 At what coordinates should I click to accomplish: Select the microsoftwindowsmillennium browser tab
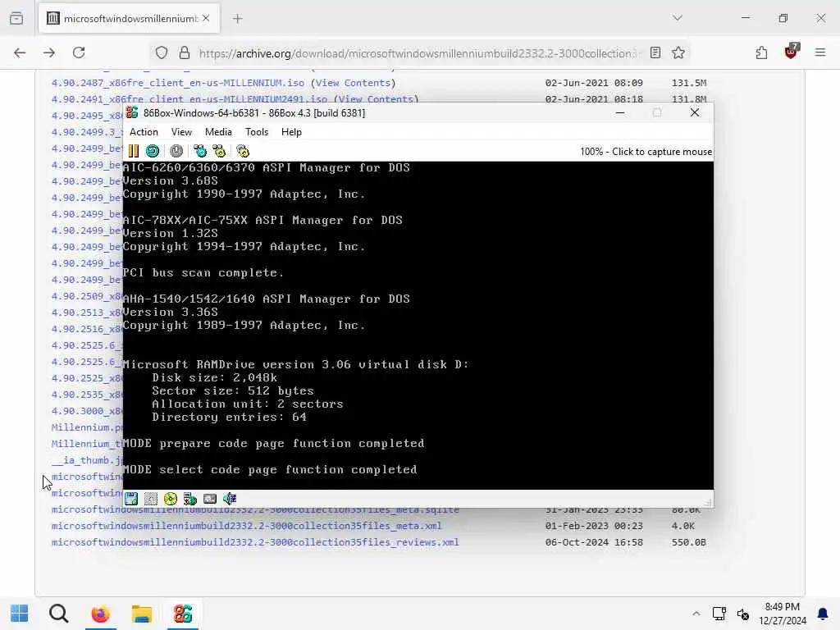(x=129, y=19)
